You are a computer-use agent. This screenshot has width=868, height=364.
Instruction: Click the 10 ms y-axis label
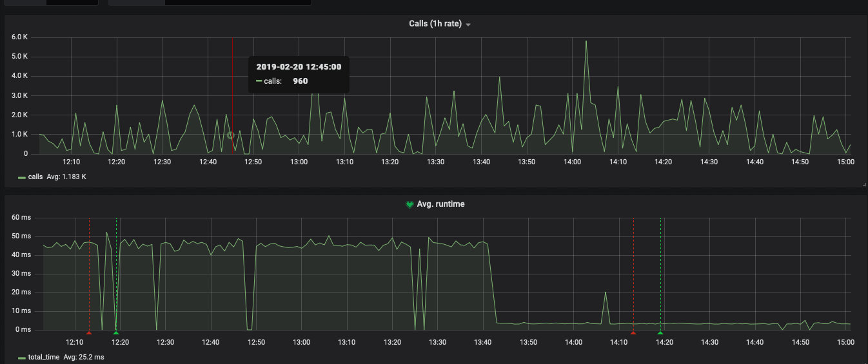21,311
